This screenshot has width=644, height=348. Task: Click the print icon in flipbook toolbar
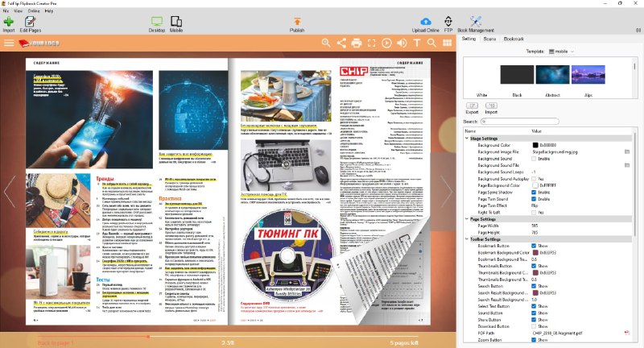coord(356,43)
